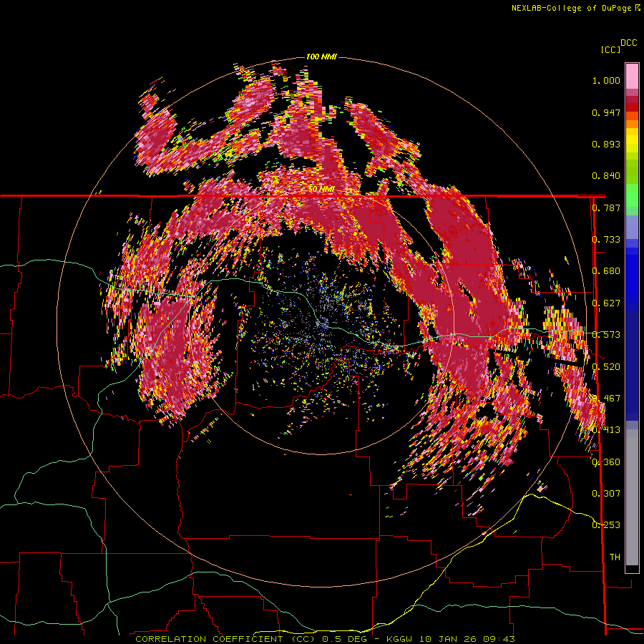Click the DCC label above the color scale
The width and height of the screenshot is (644, 644).
[628, 43]
